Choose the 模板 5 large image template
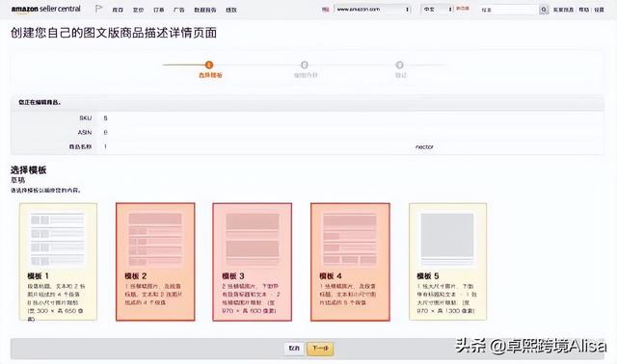 (x=447, y=262)
